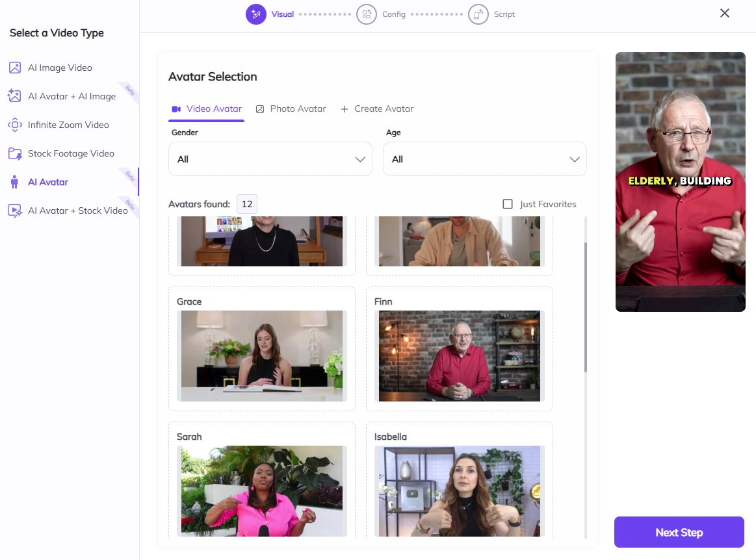Select the Grace avatar thumbnail
The image size is (756, 560).
[262, 355]
